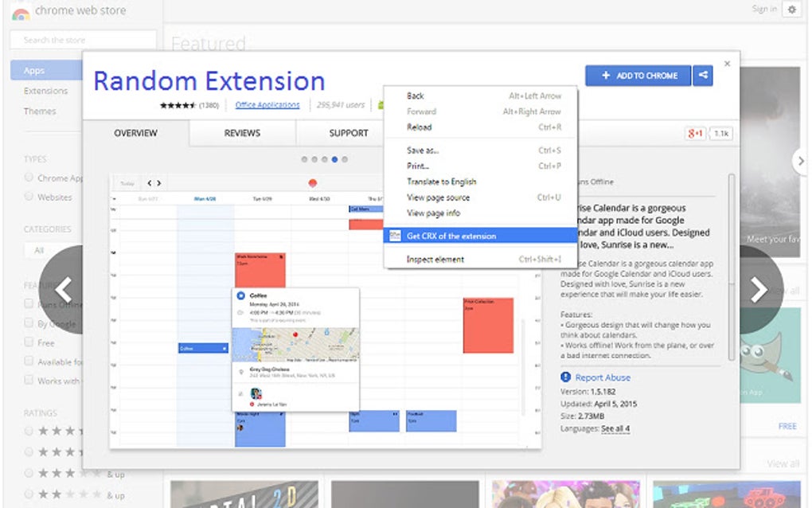Check the By Google checkbox
812x508 pixels.
pyautogui.click(x=29, y=322)
